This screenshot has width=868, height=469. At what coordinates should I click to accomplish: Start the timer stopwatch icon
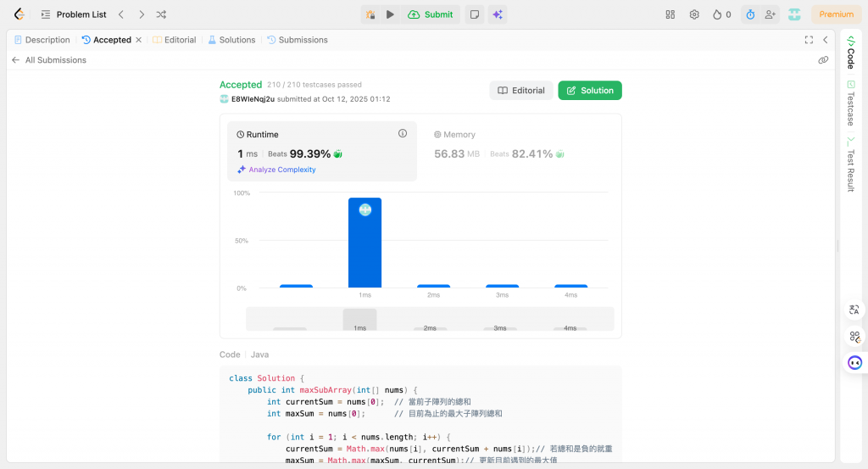pyautogui.click(x=750, y=14)
